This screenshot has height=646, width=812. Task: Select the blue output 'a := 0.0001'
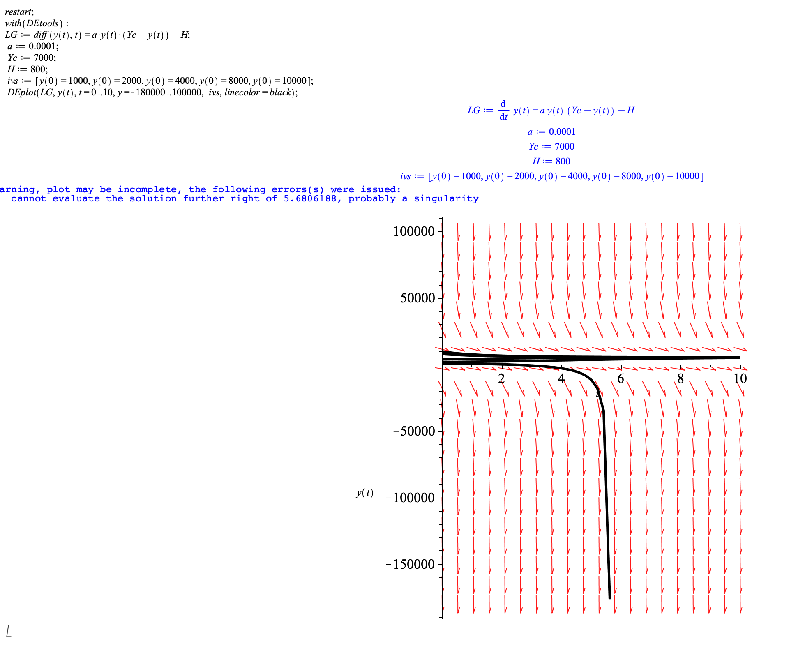coord(551,132)
